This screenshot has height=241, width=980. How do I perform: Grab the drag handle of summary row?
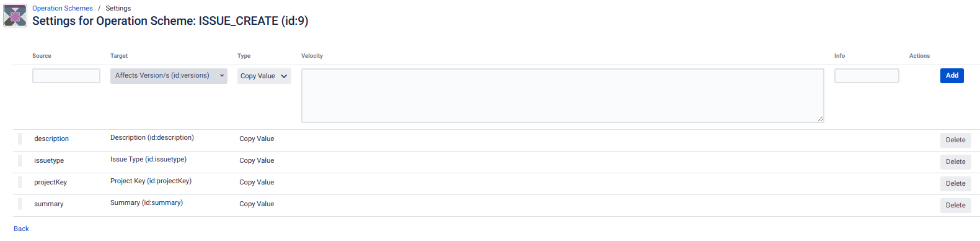19,204
